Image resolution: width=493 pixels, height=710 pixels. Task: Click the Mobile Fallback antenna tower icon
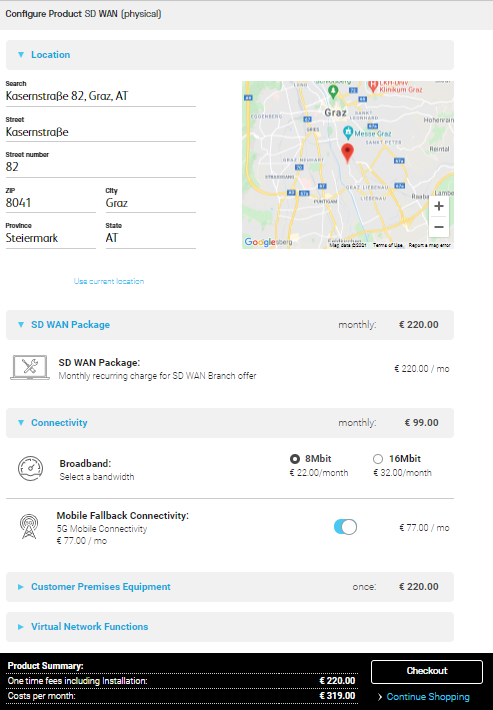click(x=29, y=526)
